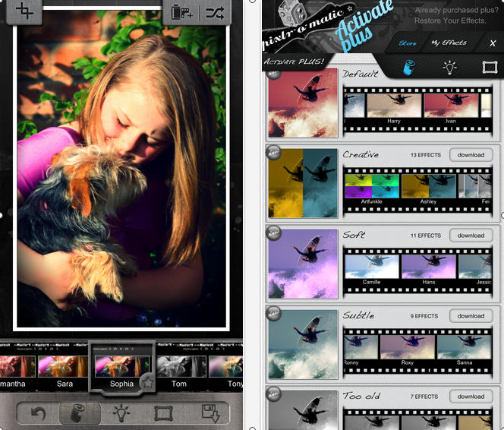This screenshot has height=430, width=504.
Task: Show lighting category with store lightbulb icon
Action: (x=449, y=67)
